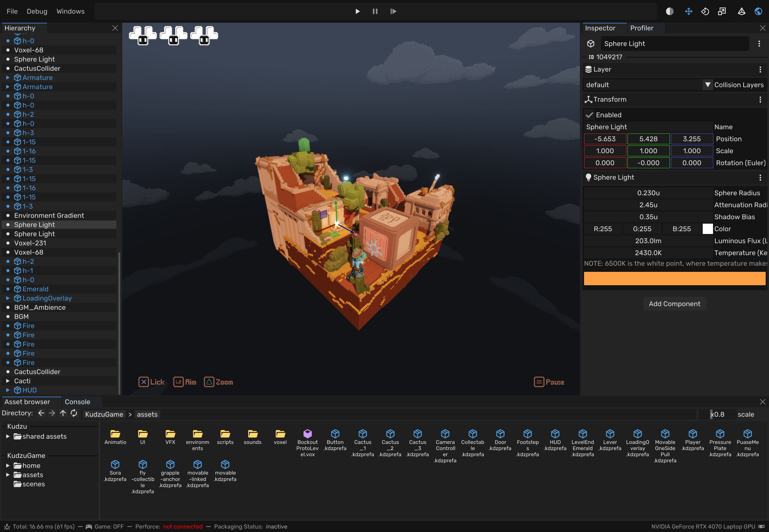This screenshot has height=532, width=769.
Task: Click the Add Component button
Action: coord(674,304)
